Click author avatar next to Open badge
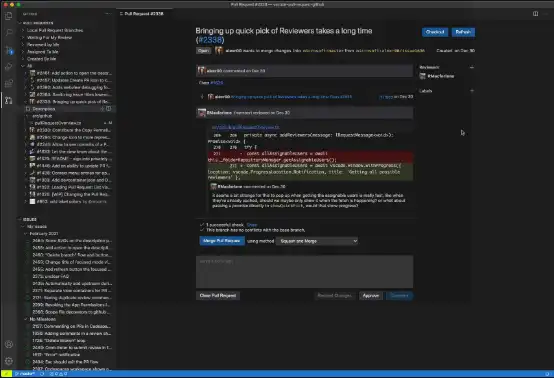554x378 pixels. 219,51
